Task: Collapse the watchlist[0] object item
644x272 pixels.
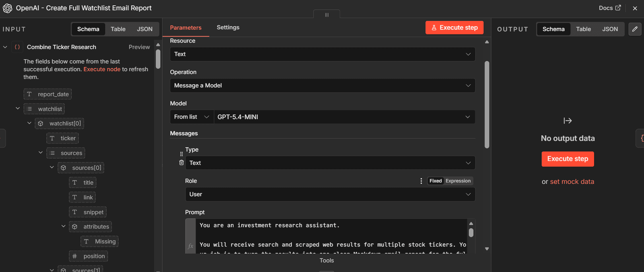Action: click(29, 123)
